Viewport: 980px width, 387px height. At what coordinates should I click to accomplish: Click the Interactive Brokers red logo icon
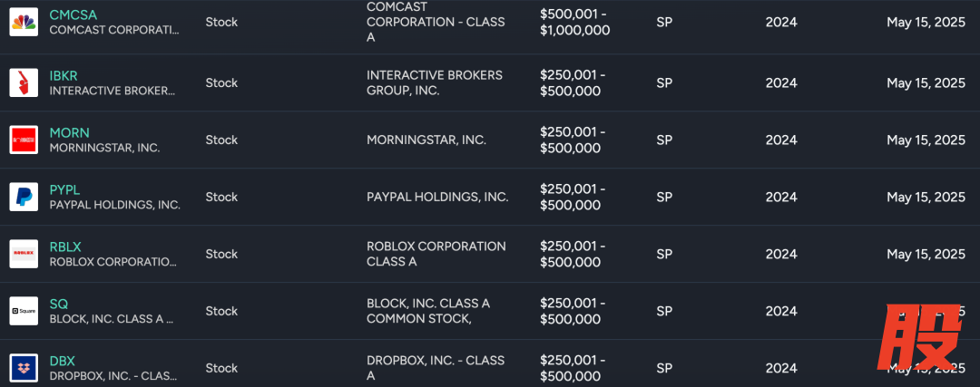24,82
